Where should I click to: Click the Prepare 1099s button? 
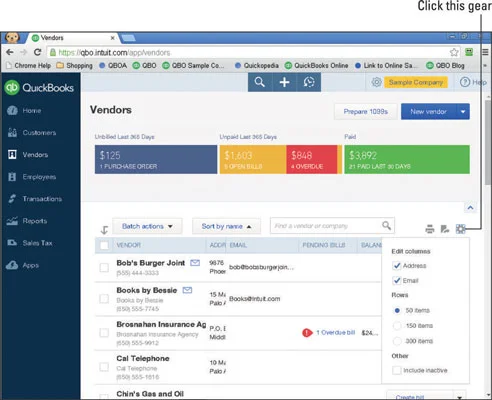point(366,112)
